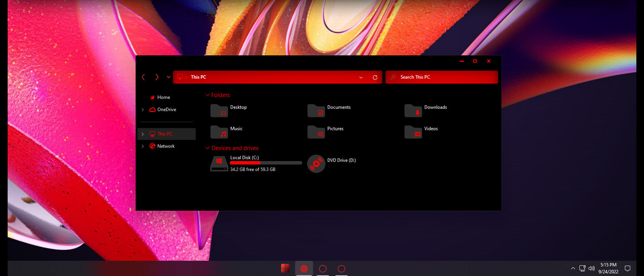Select the Home star icon in sidebar
This screenshot has width=644, height=276.
click(x=152, y=97)
